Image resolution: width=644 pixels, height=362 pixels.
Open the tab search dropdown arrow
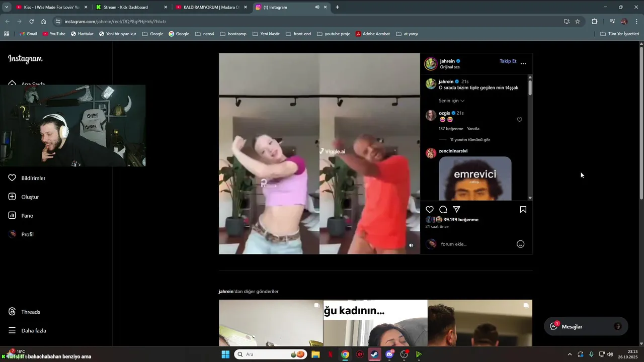click(x=6, y=7)
